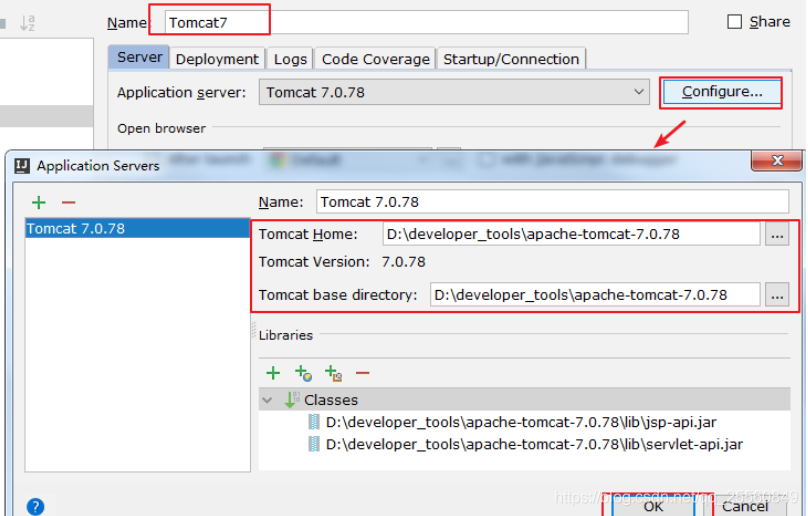Image resolution: width=808 pixels, height=516 pixels.
Task: Open the Deployment tab
Action: click(x=217, y=59)
